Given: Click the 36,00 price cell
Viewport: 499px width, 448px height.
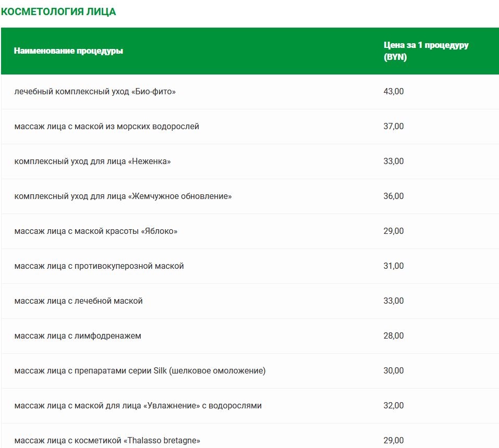Looking at the screenshot, I should click(x=393, y=196).
